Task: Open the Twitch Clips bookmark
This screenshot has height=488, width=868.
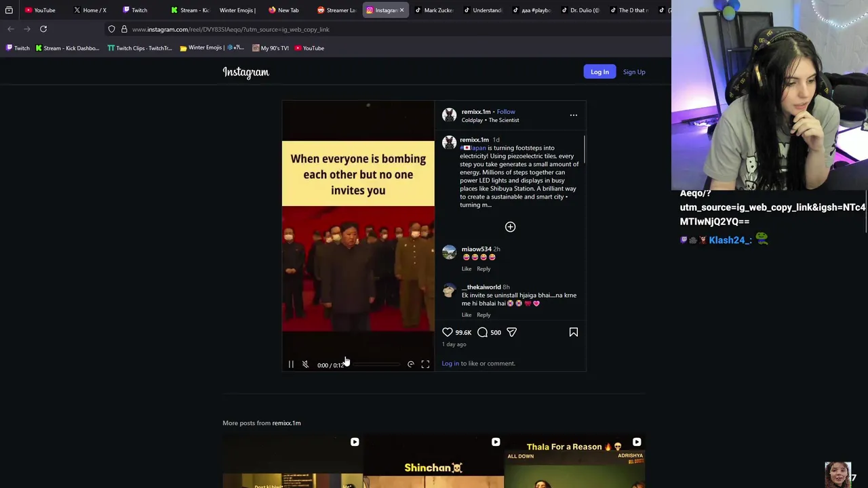Action: point(140,48)
